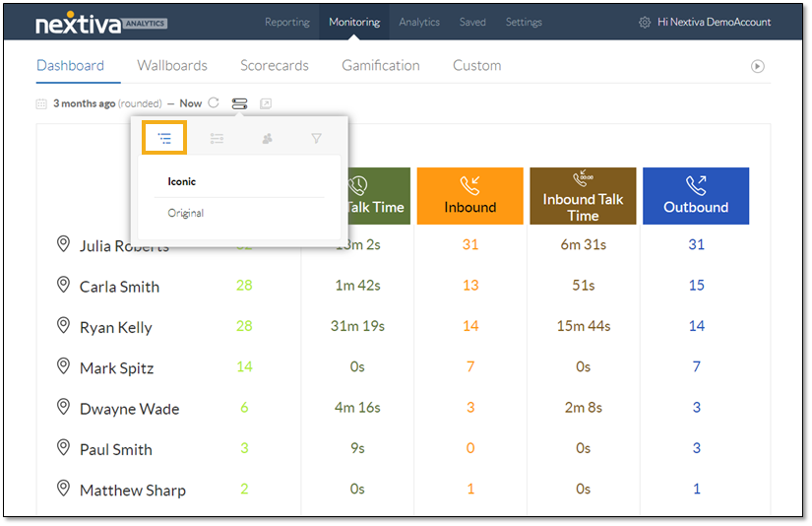The height and width of the screenshot is (526, 812).
Task: Start the wallboard slideshow play button
Action: click(758, 66)
